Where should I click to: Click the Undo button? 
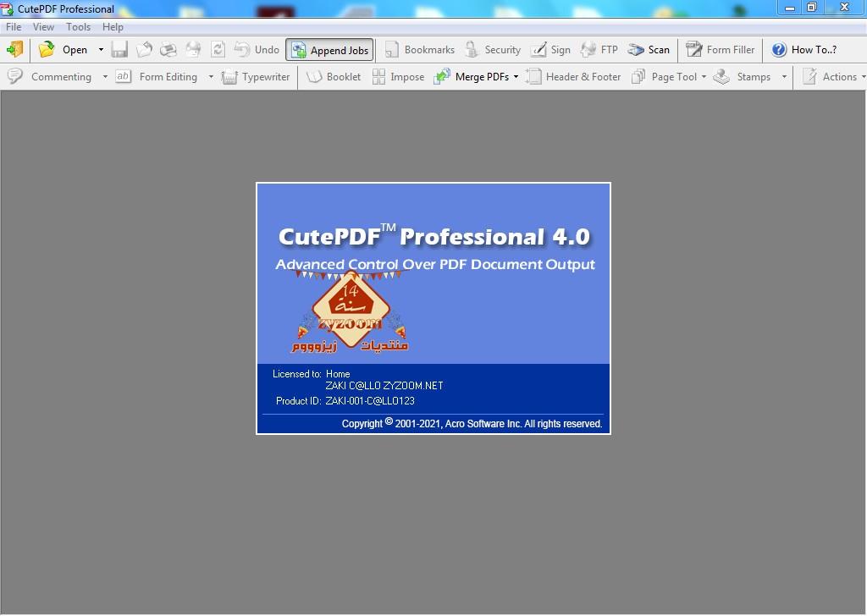(x=257, y=50)
